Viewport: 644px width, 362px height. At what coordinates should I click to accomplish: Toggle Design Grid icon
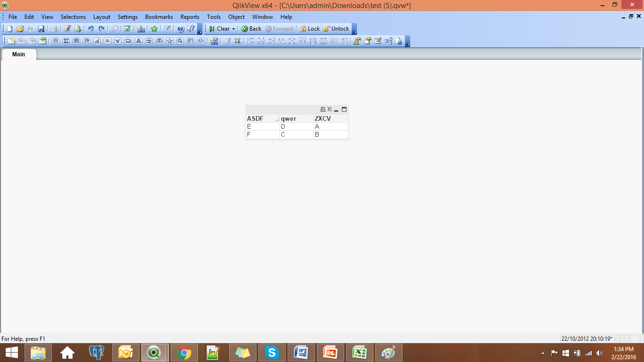[x=237, y=41]
